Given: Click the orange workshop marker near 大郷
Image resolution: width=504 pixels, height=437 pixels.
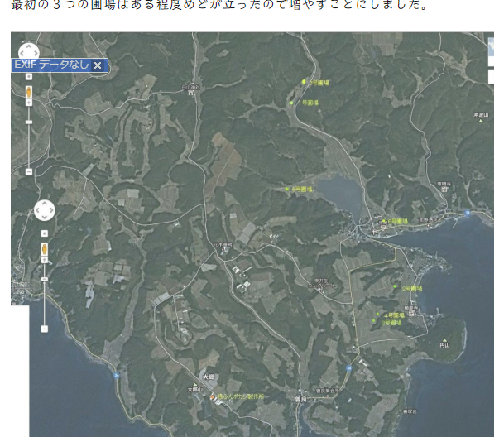Looking at the screenshot, I should pos(211,397).
